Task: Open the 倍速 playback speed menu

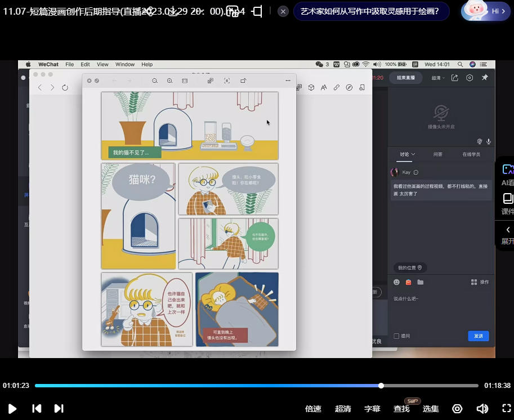Action: point(313,409)
